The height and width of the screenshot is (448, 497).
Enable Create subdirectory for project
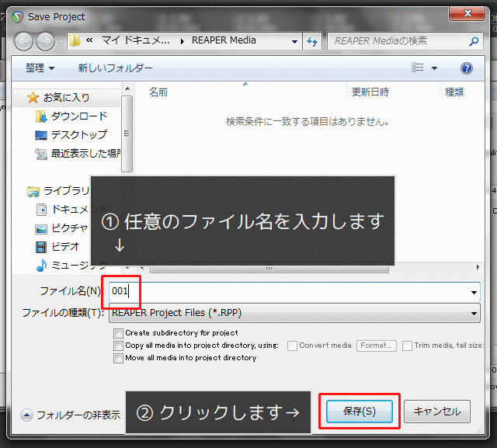pos(118,333)
